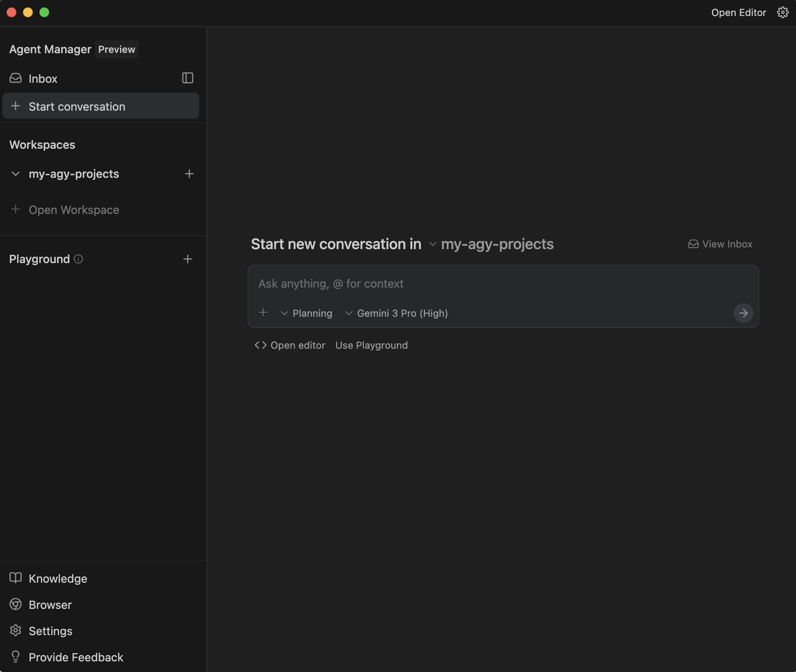Image resolution: width=796 pixels, height=672 pixels.
Task: Open the Browser panel
Action: pos(50,604)
